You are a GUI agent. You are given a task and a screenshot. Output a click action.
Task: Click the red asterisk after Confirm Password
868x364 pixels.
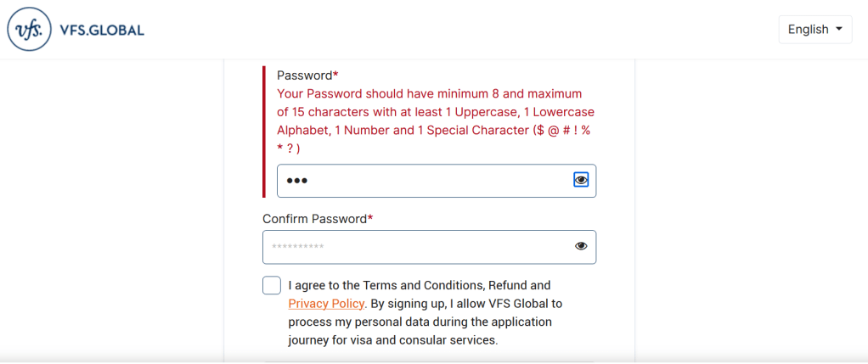370,218
